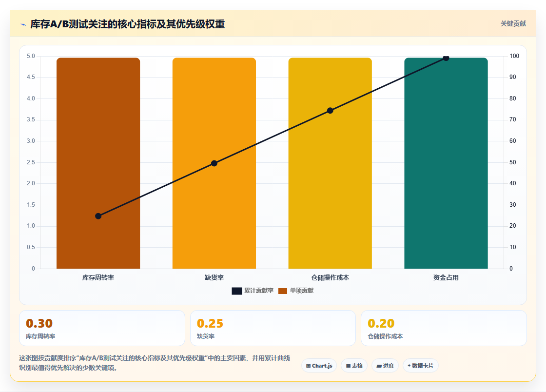Open the 0.25 缺货率 data card
The width and height of the screenshot is (546, 392).
273,328
